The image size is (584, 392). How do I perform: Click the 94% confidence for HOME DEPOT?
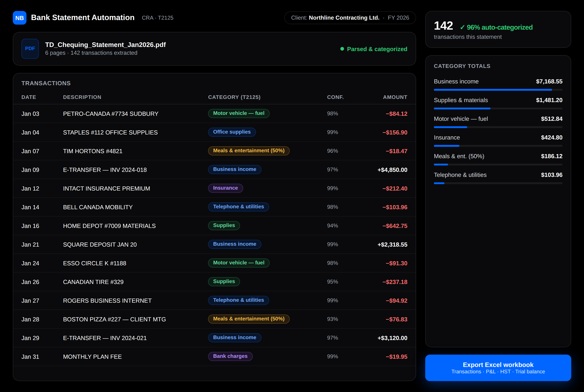(333, 226)
